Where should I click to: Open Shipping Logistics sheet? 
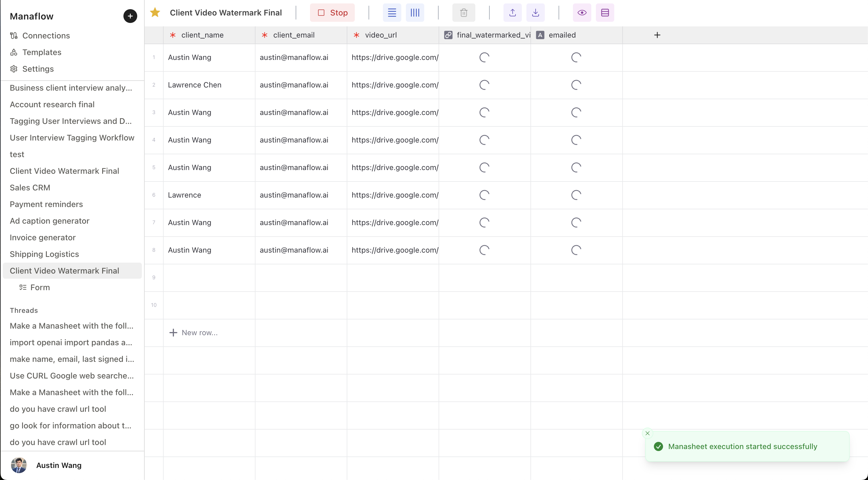coord(72,254)
